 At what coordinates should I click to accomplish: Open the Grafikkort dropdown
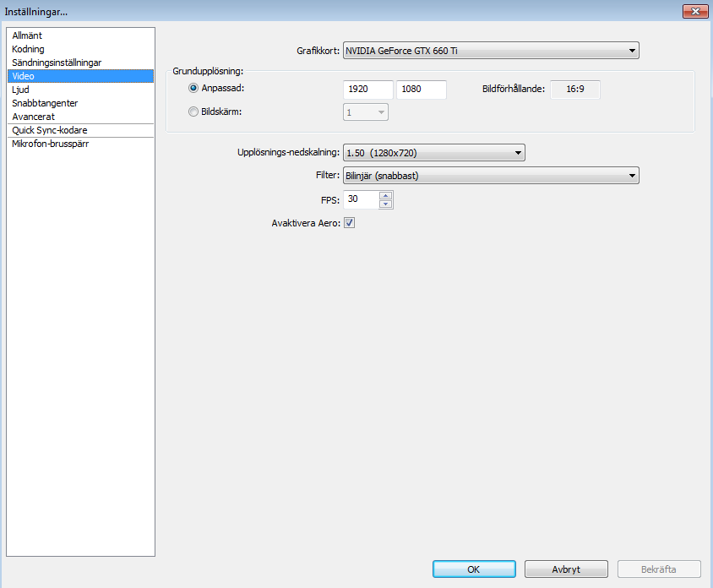[x=490, y=52]
